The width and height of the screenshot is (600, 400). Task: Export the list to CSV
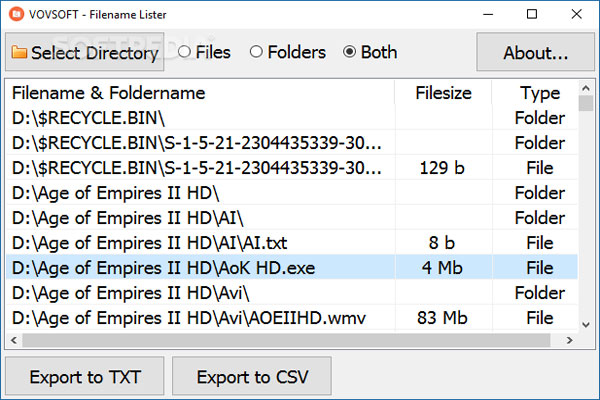pos(252,377)
